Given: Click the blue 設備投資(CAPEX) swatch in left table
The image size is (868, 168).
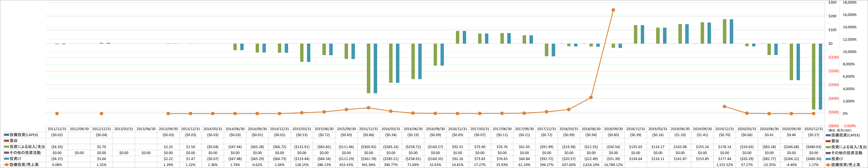Looking at the screenshot, I should coord(6,135).
